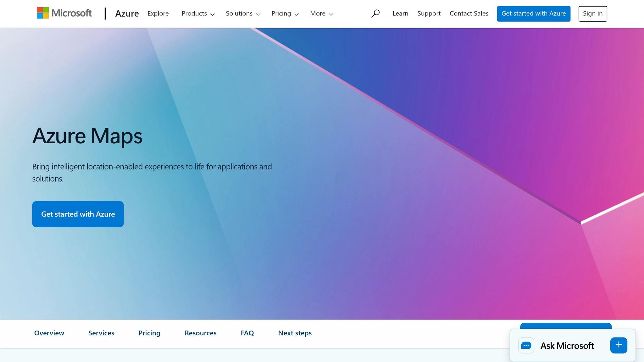Expand the Pricing dropdown in header
This screenshot has height=362, width=644.
pyautogui.click(x=285, y=14)
